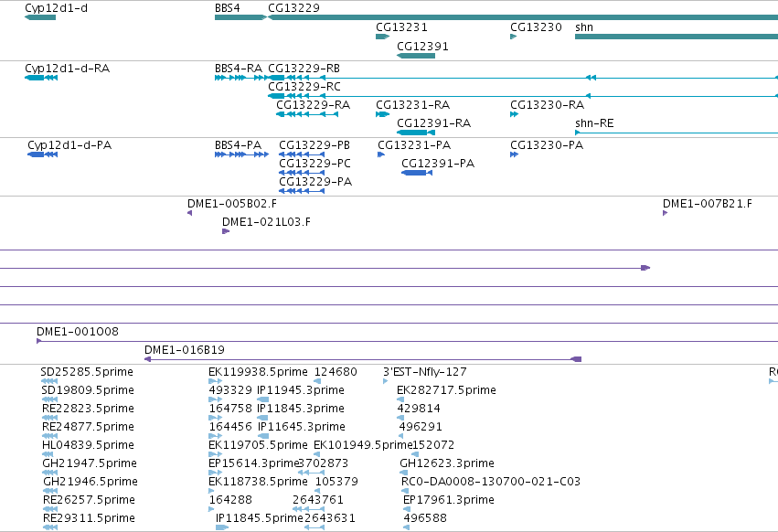Click the EK282717.5prime label
778x532 pixels.
click(x=446, y=390)
